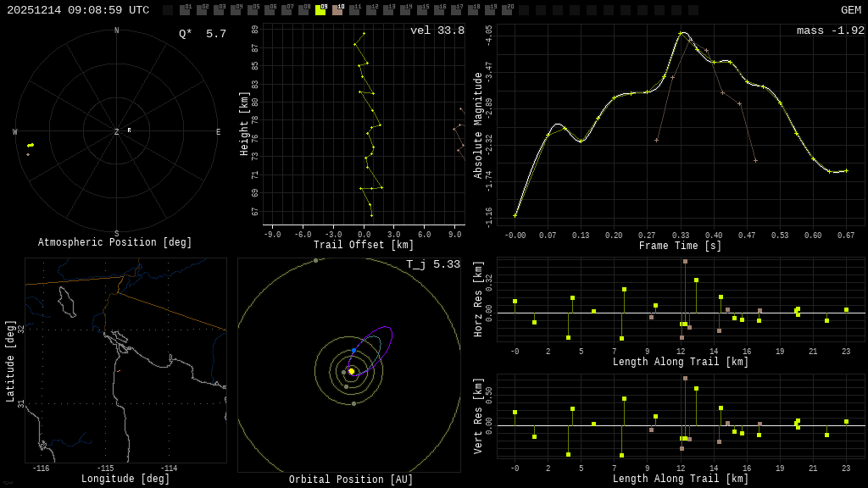Click the timestamp 20251214 09:08:59 UTC
Screen dimensions: 868x488
pyautogui.click(x=78, y=10)
